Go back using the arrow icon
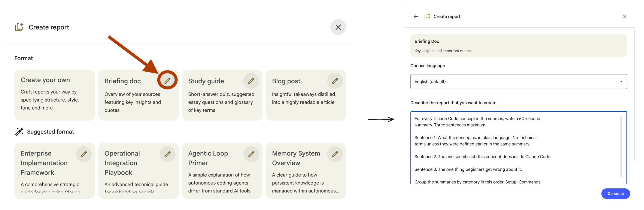The width and height of the screenshot is (644, 210). coord(416,16)
